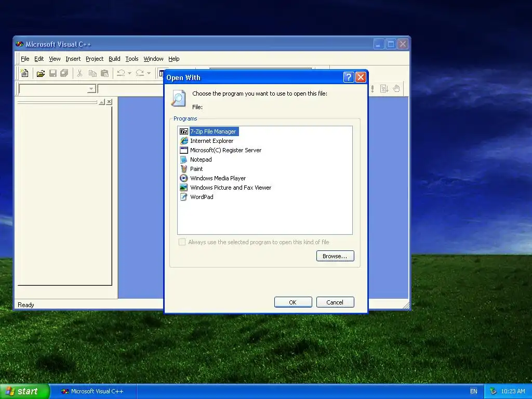Click the system tray icon beside the clock

point(493,391)
